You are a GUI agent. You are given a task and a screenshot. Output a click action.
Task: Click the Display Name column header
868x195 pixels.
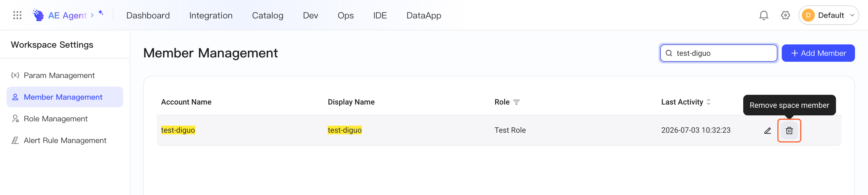[x=351, y=102]
